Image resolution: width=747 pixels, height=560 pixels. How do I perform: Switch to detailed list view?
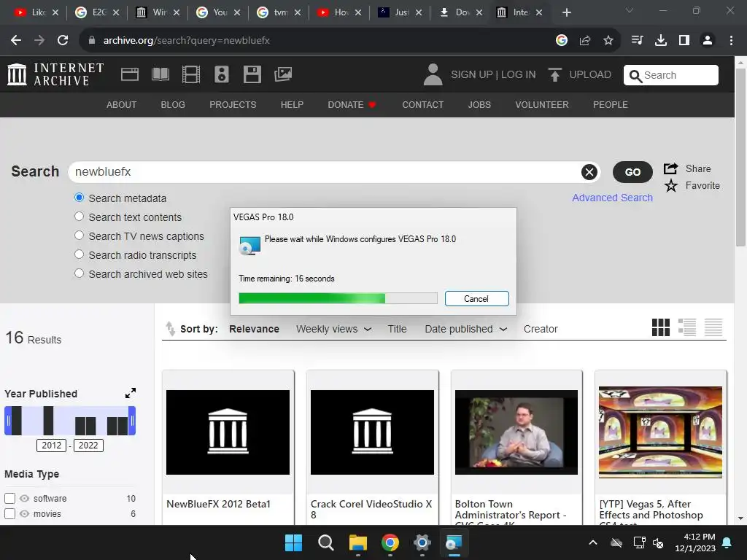point(687,327)
